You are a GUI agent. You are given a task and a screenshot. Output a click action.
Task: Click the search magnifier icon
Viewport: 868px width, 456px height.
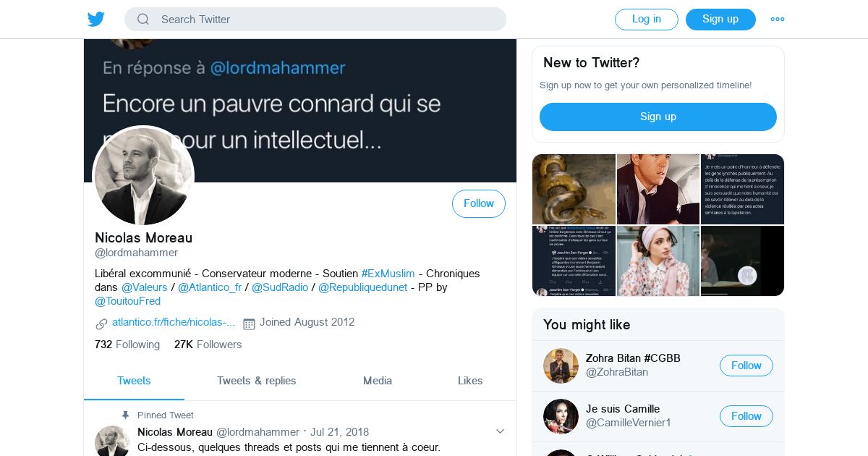[143, 20]
